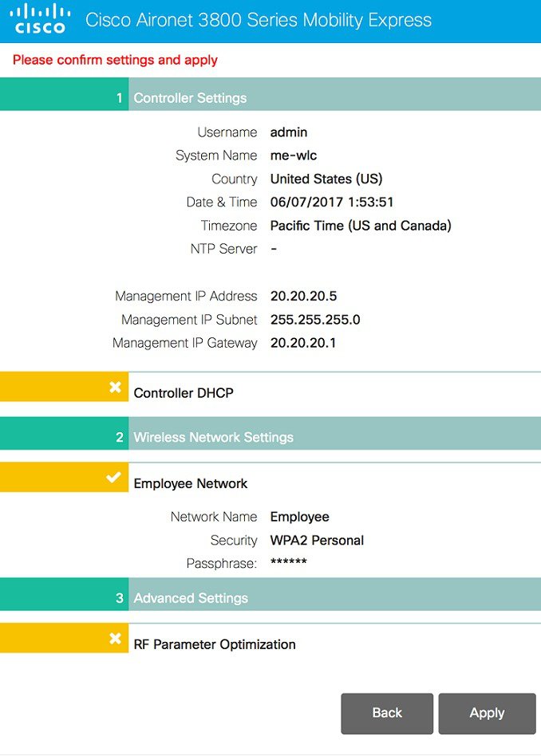Click the security value WPA2 Personal
541x756 pixels.
(x=317, y=541)
